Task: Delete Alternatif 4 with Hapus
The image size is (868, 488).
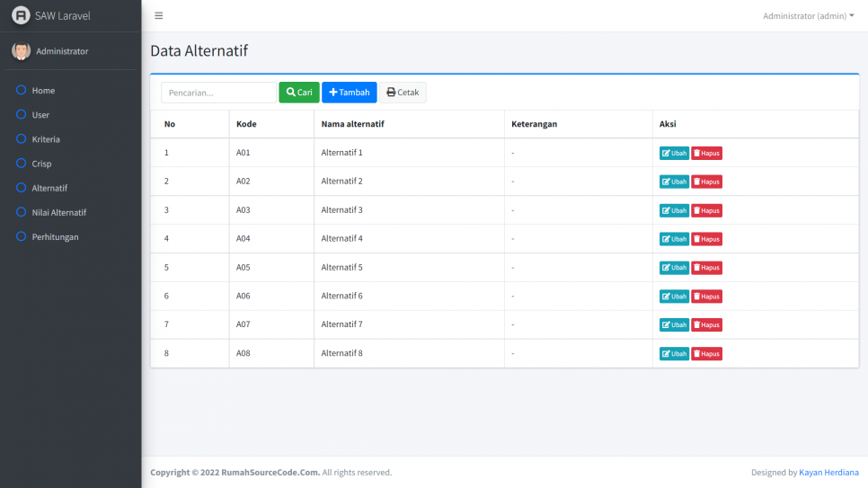Action: 706,239
